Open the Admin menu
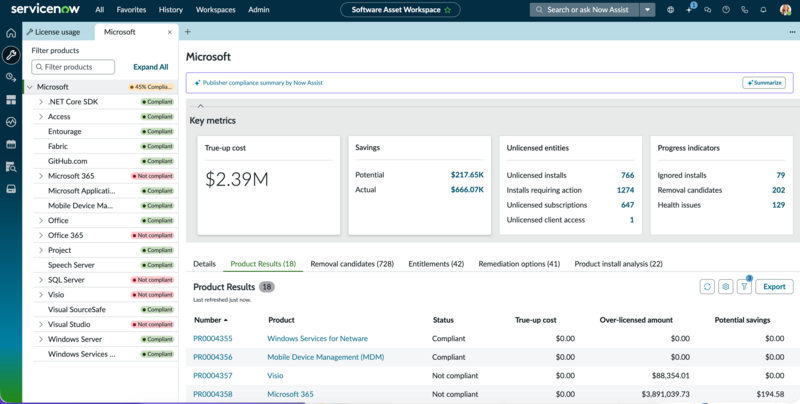 pyautogui.click(x=259, y=10)
